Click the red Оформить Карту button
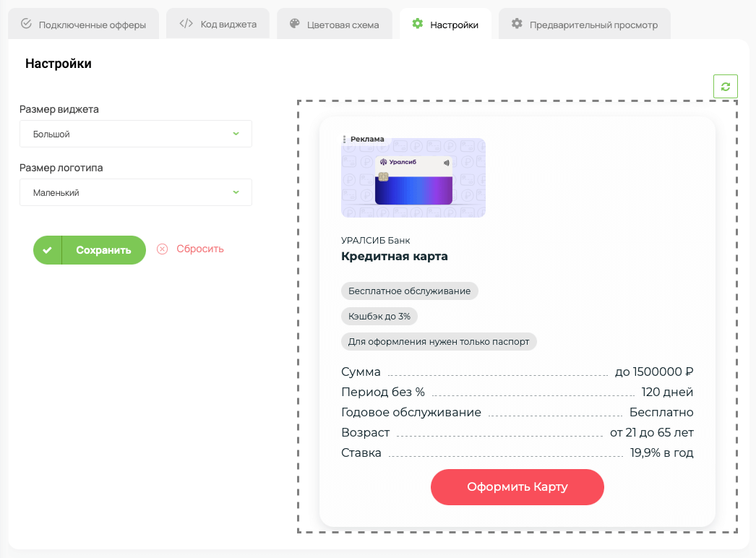 (517, 487)
